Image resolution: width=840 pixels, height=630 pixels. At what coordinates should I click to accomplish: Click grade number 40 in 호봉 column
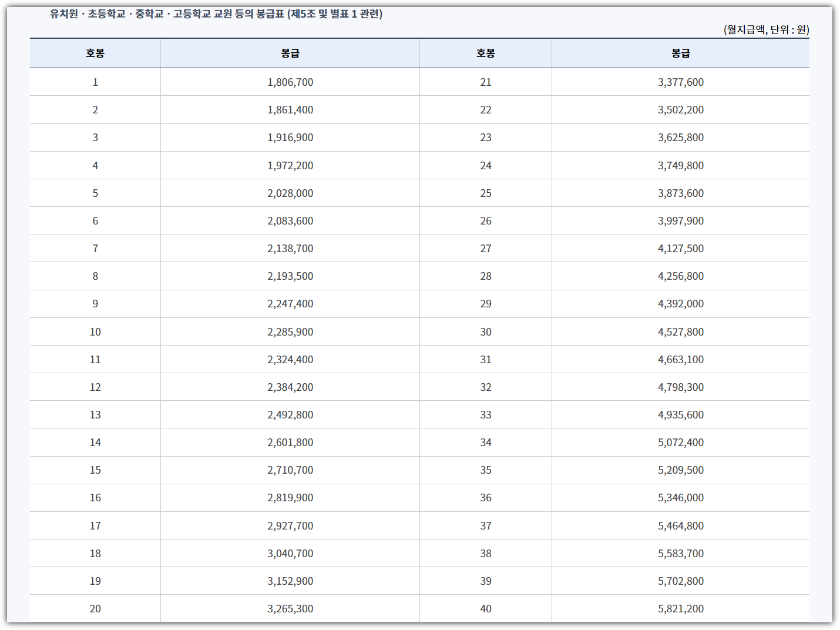click(486, 609)
